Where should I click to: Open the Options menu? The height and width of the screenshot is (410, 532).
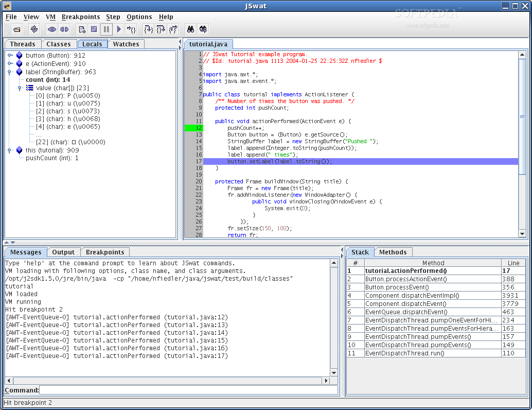coord(139,16)
